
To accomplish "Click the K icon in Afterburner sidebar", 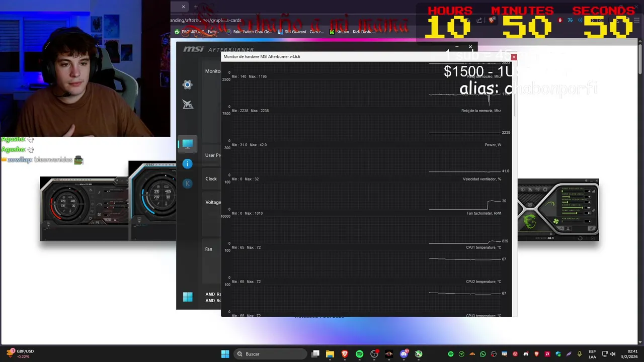I will (x=187, y=184).
